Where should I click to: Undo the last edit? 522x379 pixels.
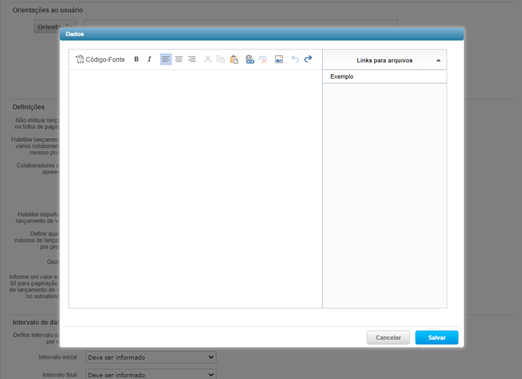[295, 59]
